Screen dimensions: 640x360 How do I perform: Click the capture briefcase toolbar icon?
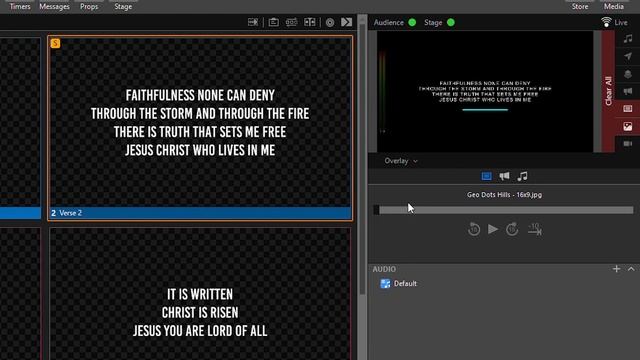tap(274, 22)
